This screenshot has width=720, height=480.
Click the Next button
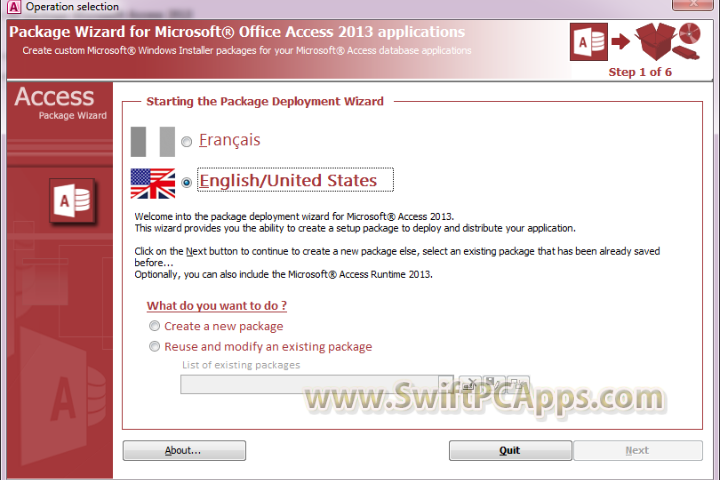638,450
